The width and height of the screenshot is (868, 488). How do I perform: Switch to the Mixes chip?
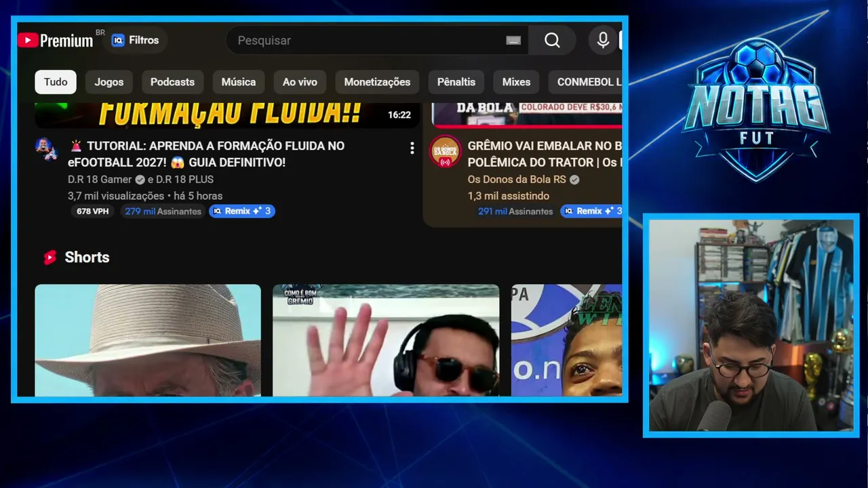[x=516, y=82]
